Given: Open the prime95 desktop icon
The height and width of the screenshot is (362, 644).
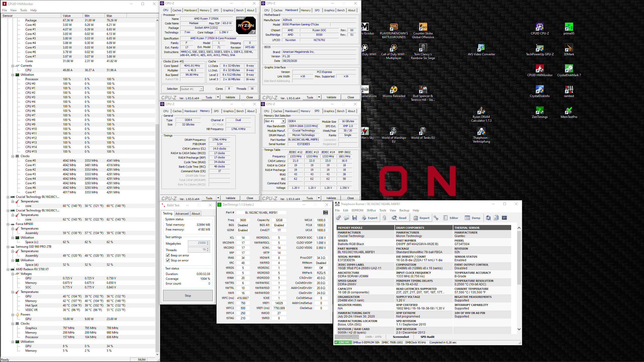Looking at the screenshot, I should [569, 29].
